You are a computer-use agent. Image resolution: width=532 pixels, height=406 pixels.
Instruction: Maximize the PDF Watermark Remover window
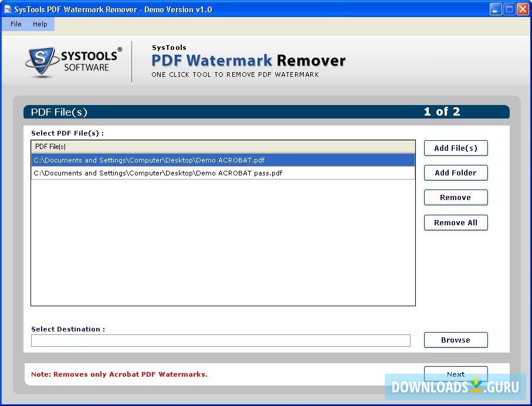[x=509, y=9]
